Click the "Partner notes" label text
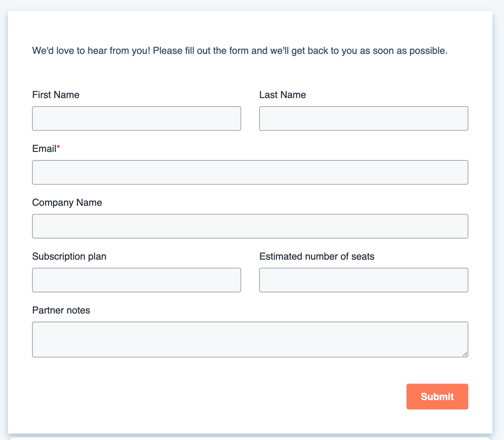The image size is (504, 440). (61, 310)
